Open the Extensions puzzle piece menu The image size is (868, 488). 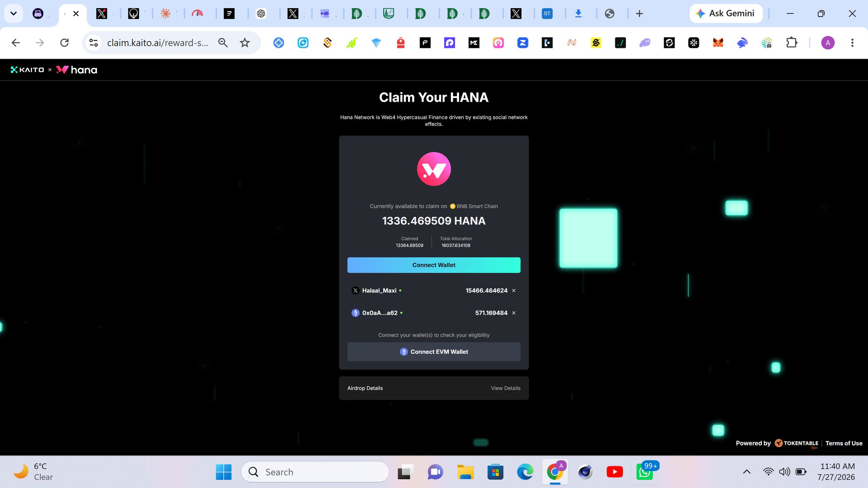(x=791, y=43)
